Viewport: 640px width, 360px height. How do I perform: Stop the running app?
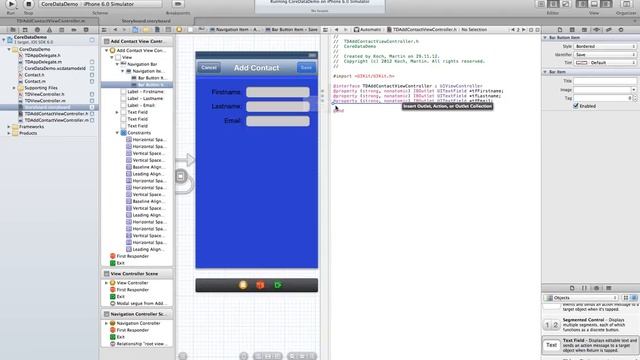coord(28,4)
